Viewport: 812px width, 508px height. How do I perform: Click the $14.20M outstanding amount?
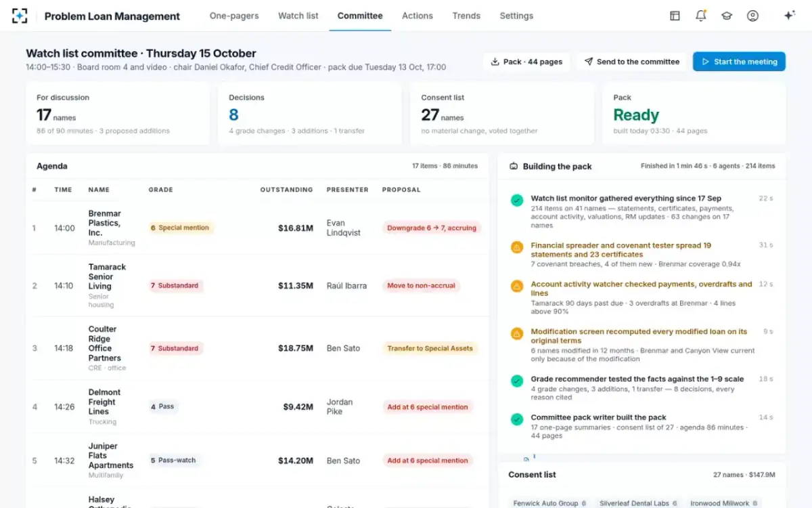(296, 461)
